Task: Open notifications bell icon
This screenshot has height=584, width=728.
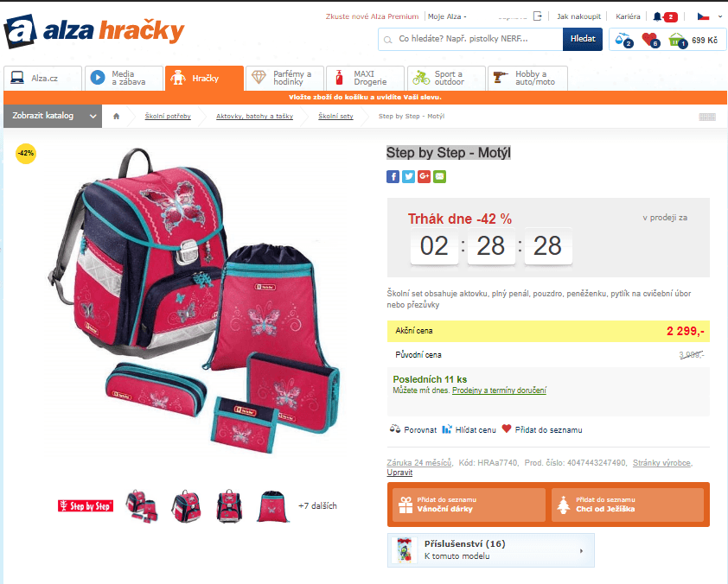Action: pos(657,16)
